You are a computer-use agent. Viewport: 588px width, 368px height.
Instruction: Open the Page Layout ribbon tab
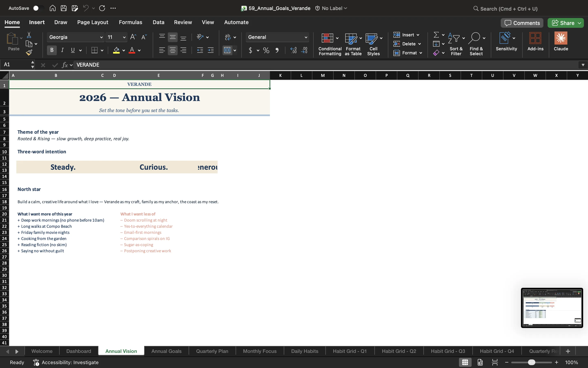(92, 22)
